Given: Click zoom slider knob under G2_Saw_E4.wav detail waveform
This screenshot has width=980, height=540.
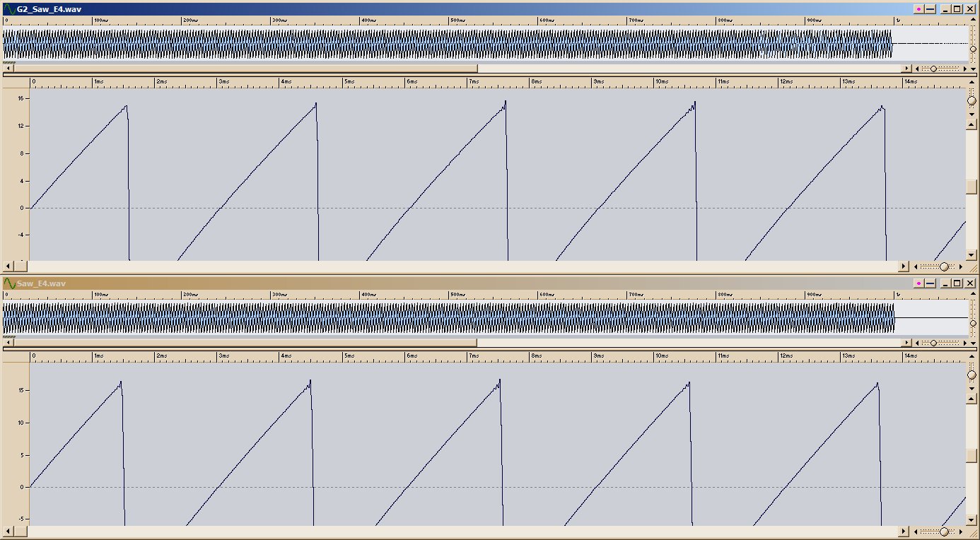Looking at the screenshot, I should 943,266.
